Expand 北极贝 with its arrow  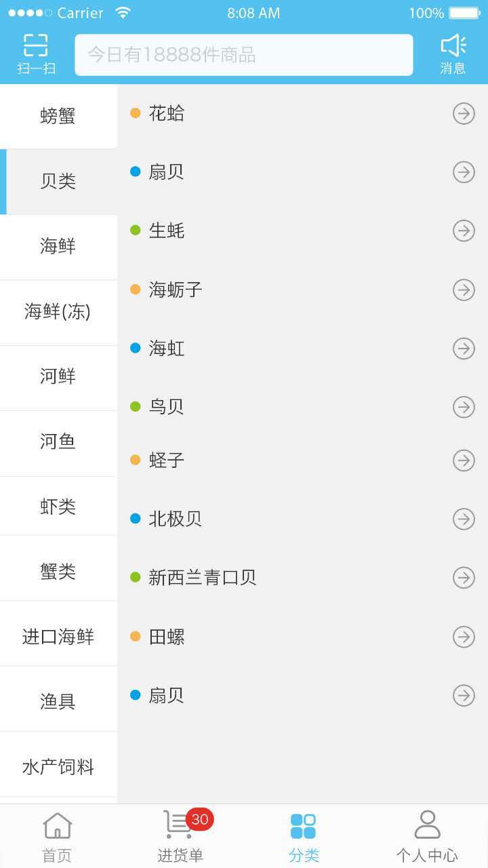tap(464, 519)
